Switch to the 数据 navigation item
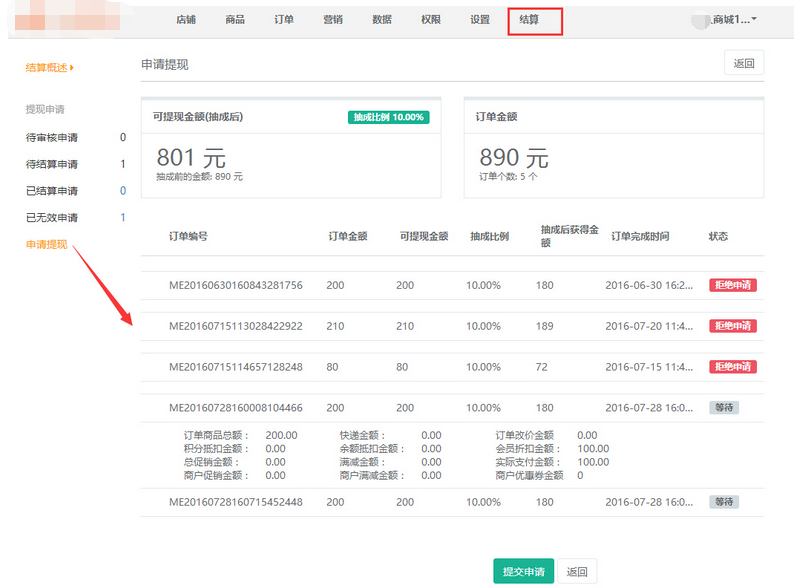794x588 pixels. tap(382, 20)
